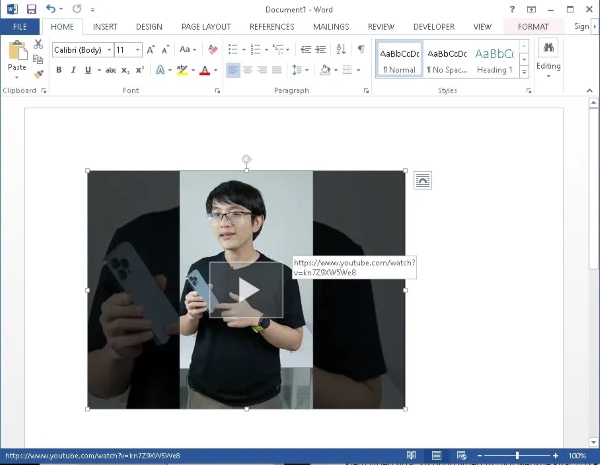Center align the paragraph
600x465 pixels.
coord(247,70)
